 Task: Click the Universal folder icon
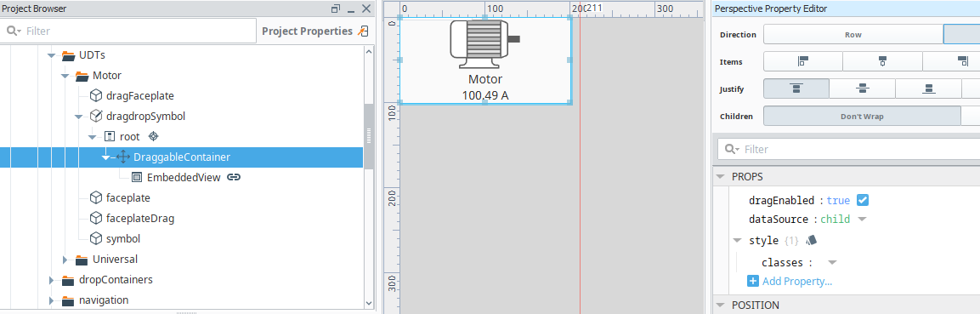tap(82, 259)
